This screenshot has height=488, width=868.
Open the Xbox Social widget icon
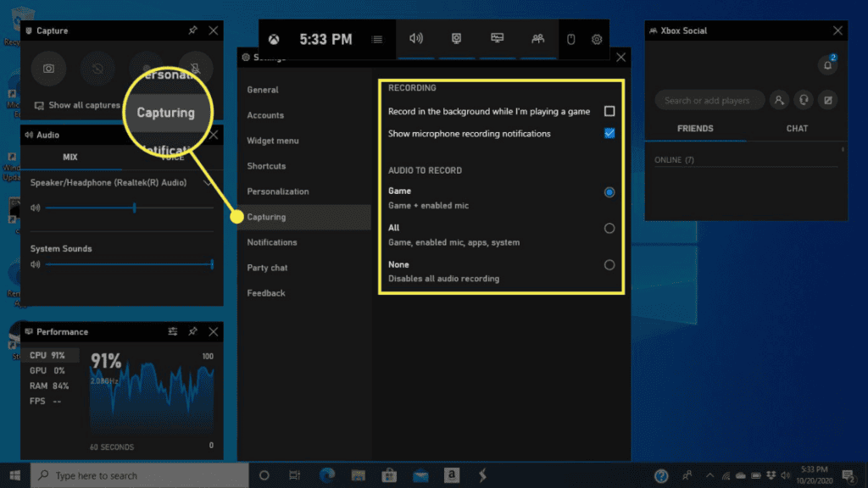[x=537, y=38]
